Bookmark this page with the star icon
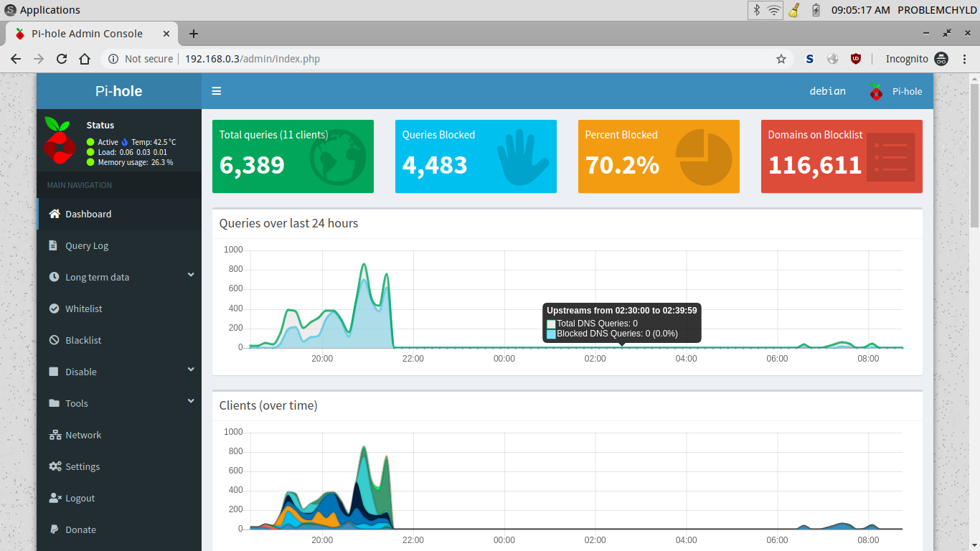Image resolution: width=980 pixels, height=551 pixels. point(781,59)
